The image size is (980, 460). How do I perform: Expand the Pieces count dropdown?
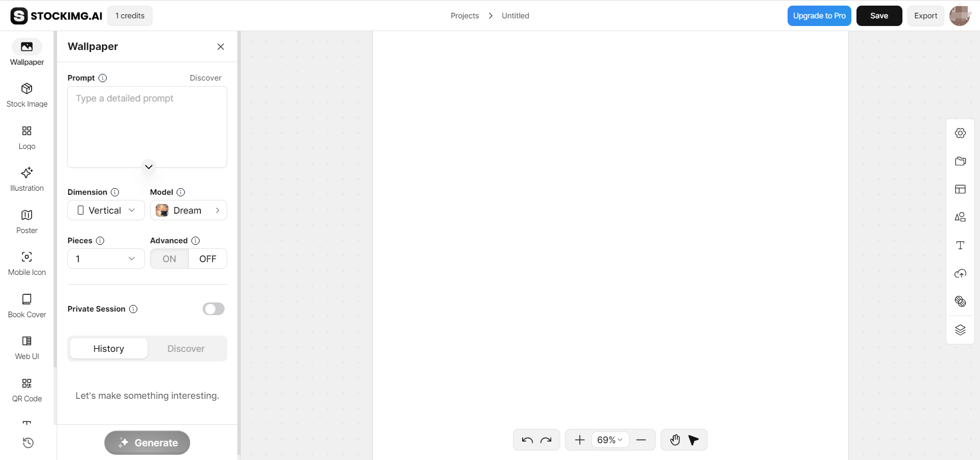[x=106, y=259]
